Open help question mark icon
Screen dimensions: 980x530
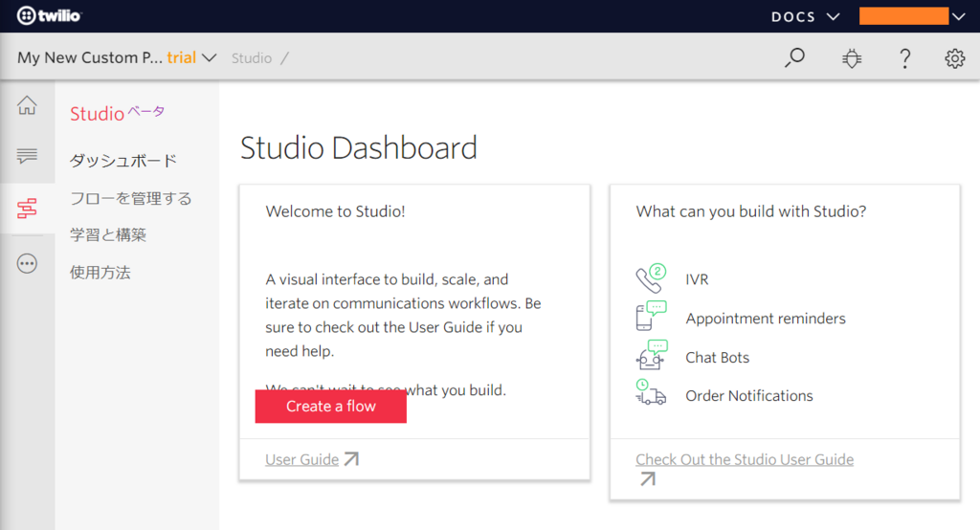[x=904, y=58]
